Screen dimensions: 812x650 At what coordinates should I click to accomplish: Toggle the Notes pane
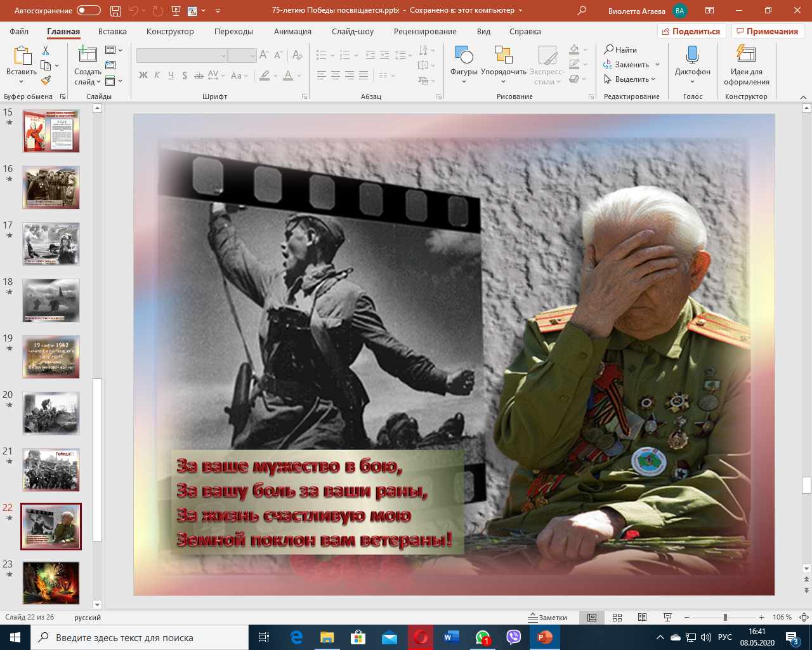click(x=548, y=618)
